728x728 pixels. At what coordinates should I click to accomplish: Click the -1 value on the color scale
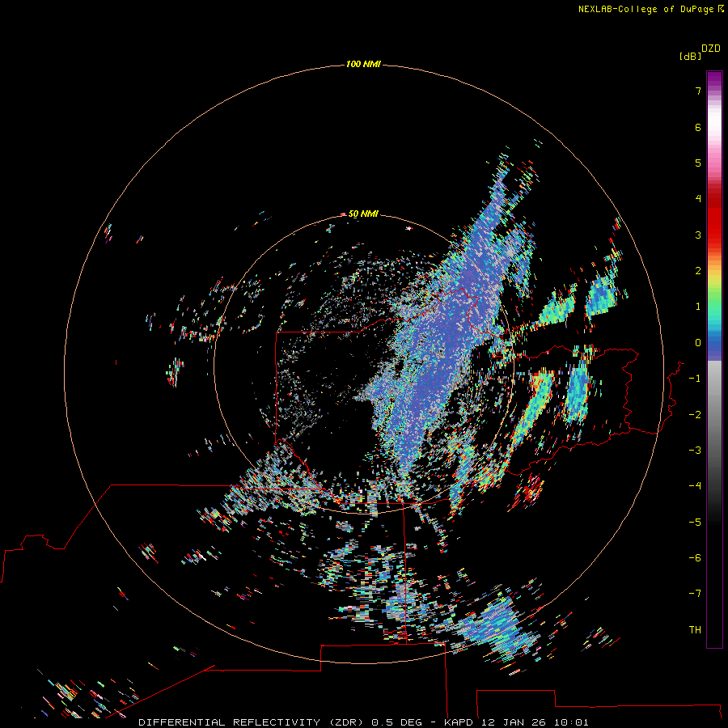(695, 379)
